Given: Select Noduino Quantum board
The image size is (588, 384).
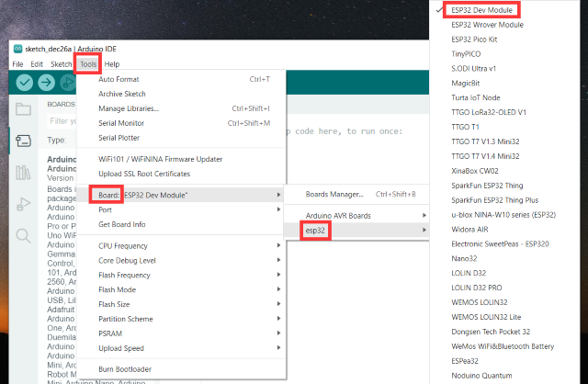Looking at the screenshot, I should click(x=504, y=376).
